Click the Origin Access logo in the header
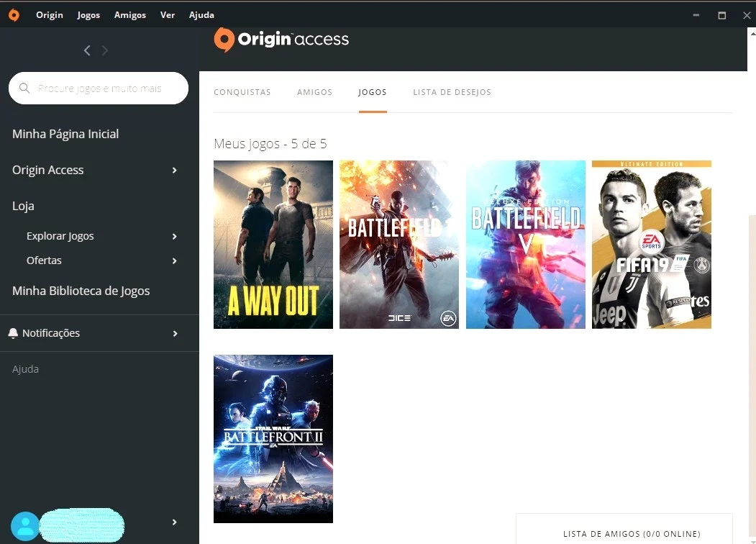 click(x=281, y=40)
